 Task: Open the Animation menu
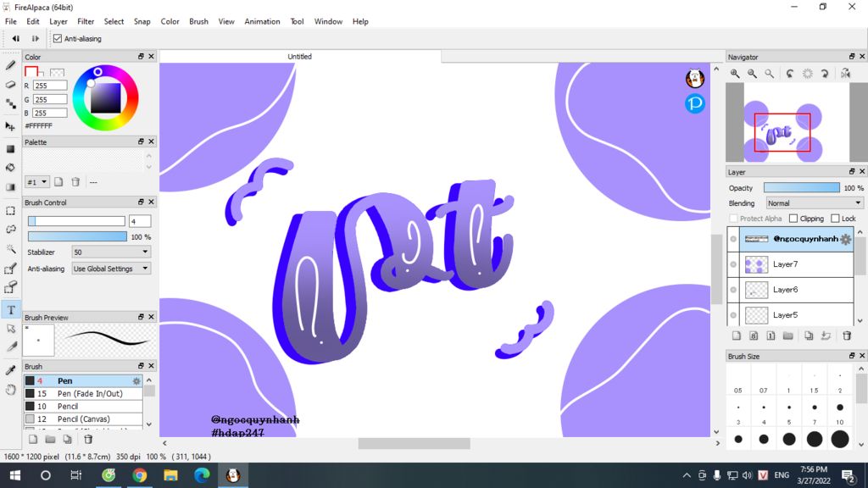pyautogui.click(x=263, y=21)
